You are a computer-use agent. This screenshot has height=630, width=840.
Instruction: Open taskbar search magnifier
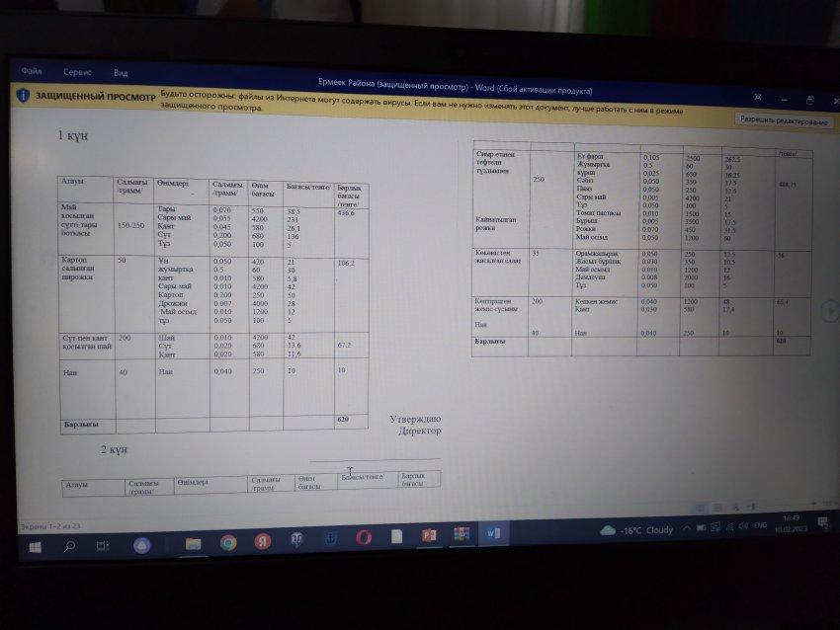point(69,546)
